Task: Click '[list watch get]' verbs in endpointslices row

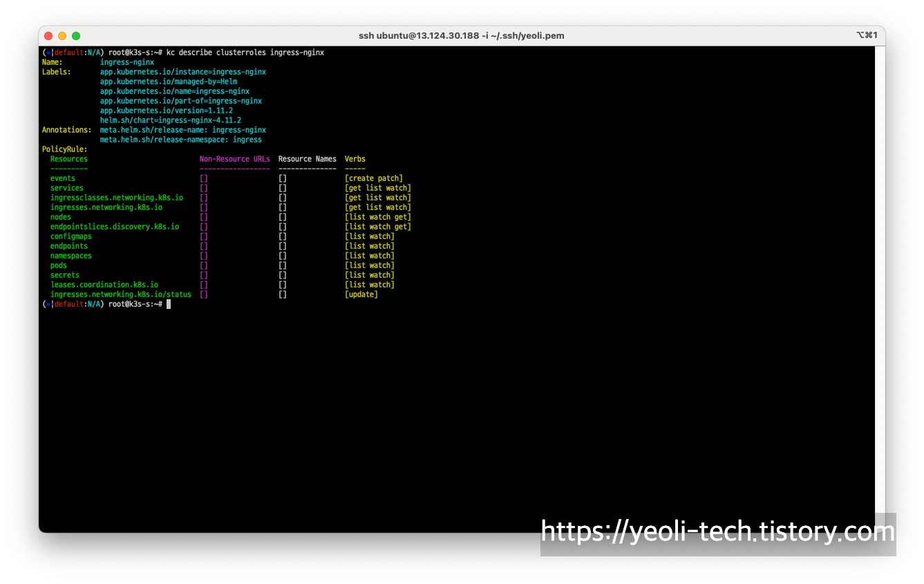Action: coord(378,227)
